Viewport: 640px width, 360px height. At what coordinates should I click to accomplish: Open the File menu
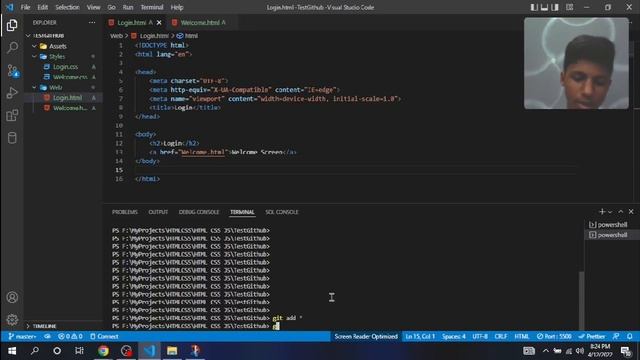[x=25, y=7]
